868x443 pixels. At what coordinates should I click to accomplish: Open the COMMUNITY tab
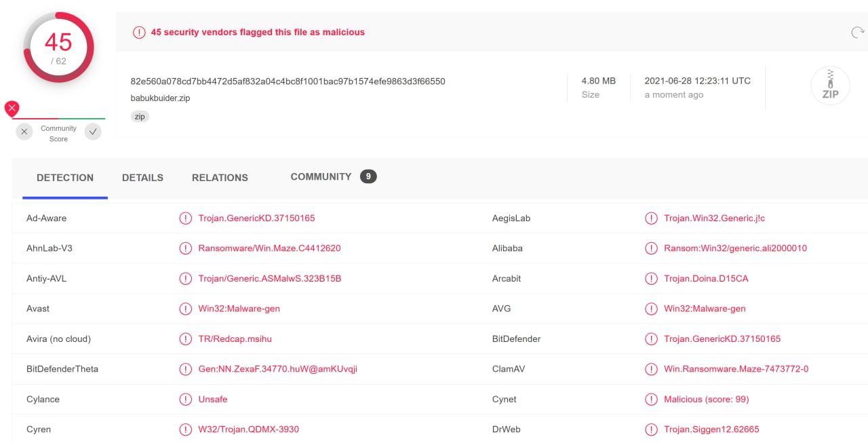(321, 176)
